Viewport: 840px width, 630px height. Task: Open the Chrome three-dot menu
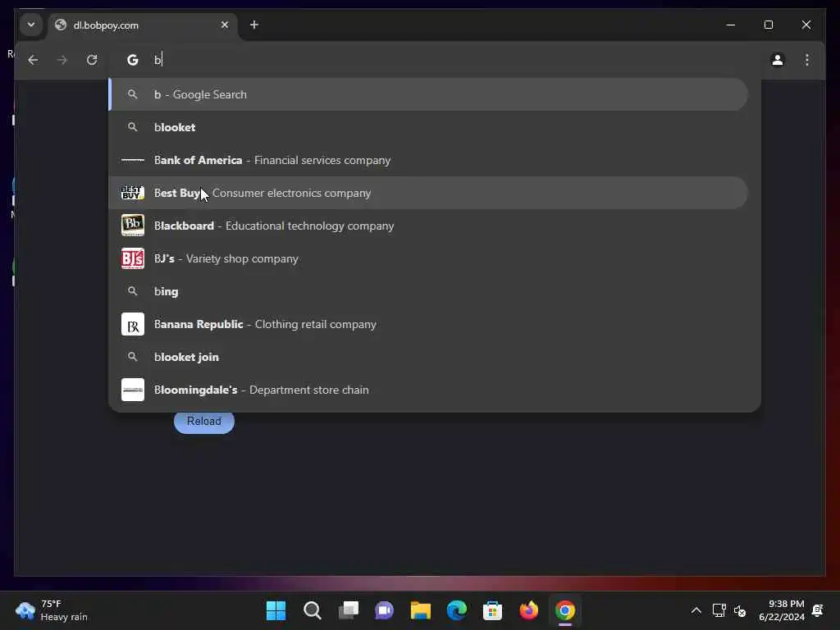807,60
